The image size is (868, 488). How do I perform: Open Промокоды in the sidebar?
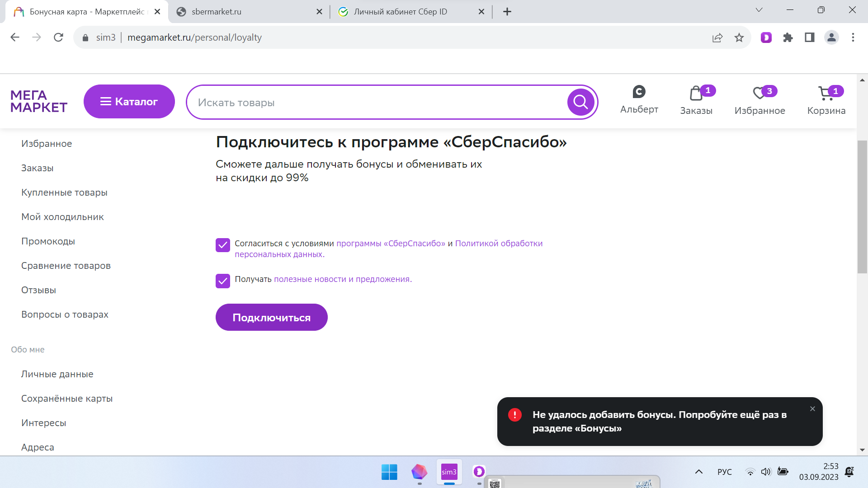point(48,241)
